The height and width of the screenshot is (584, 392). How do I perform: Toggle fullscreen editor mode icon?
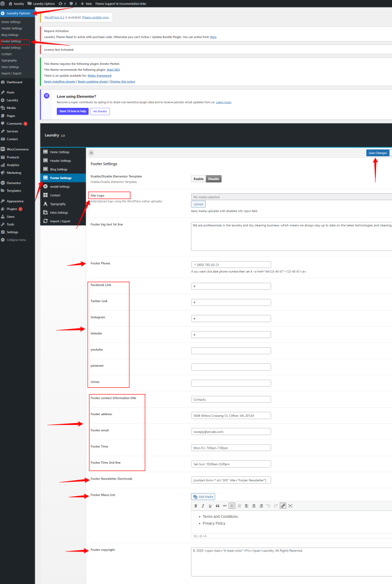[291, 505]
